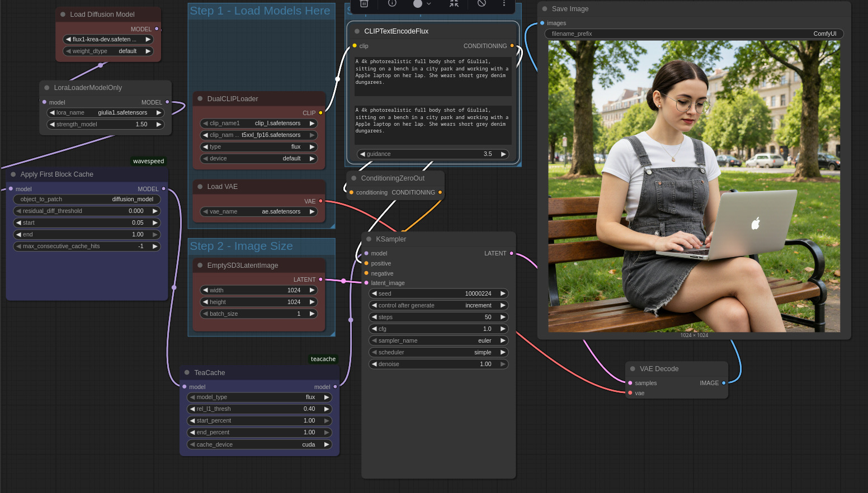Screen dimensions: 868x493
Task: Collapse the KSampler node via title dot
Action: tap(369, 239)
